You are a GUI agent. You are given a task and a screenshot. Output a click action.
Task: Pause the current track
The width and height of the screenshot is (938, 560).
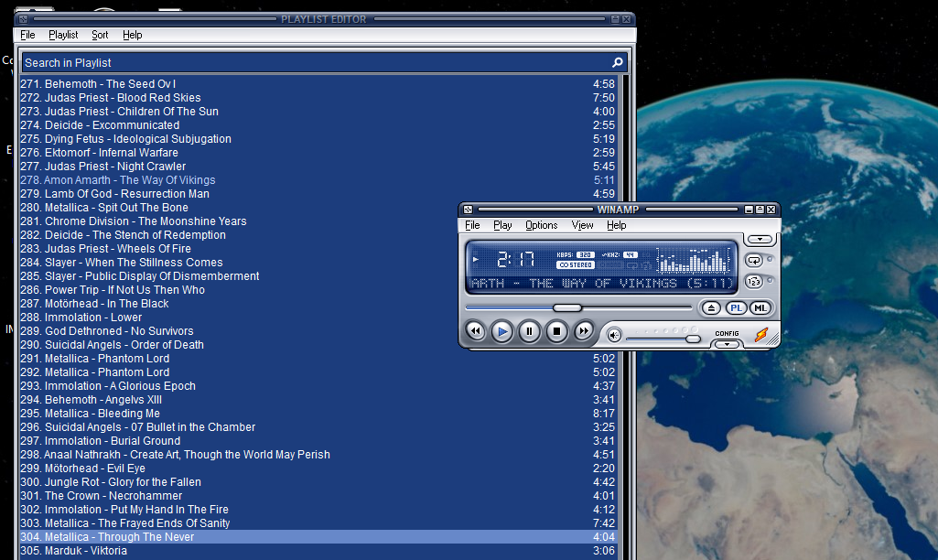pyautogui.click(x=529, y=331)
